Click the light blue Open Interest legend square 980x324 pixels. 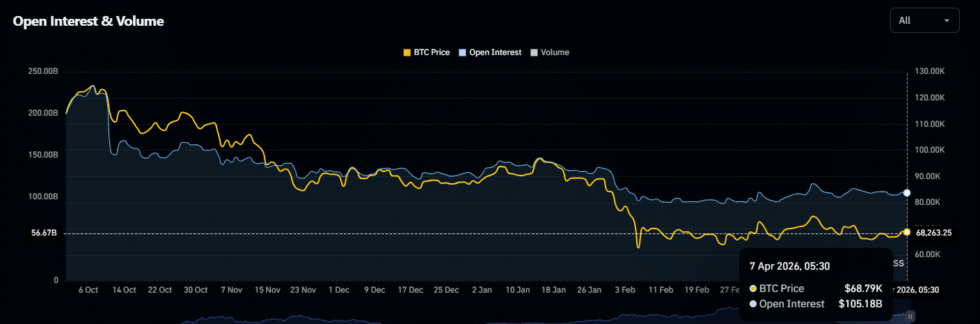[x=463, y=52]
